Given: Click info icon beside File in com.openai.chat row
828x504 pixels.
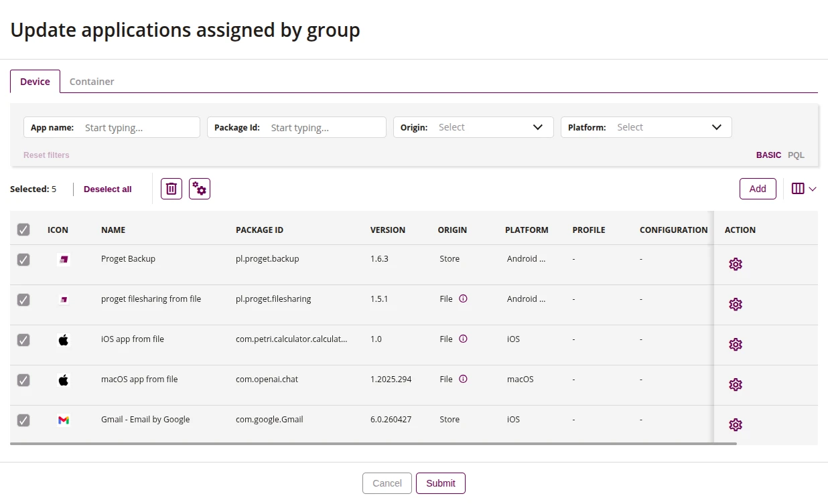Looking at the screenshot, I should click(463, 379).
